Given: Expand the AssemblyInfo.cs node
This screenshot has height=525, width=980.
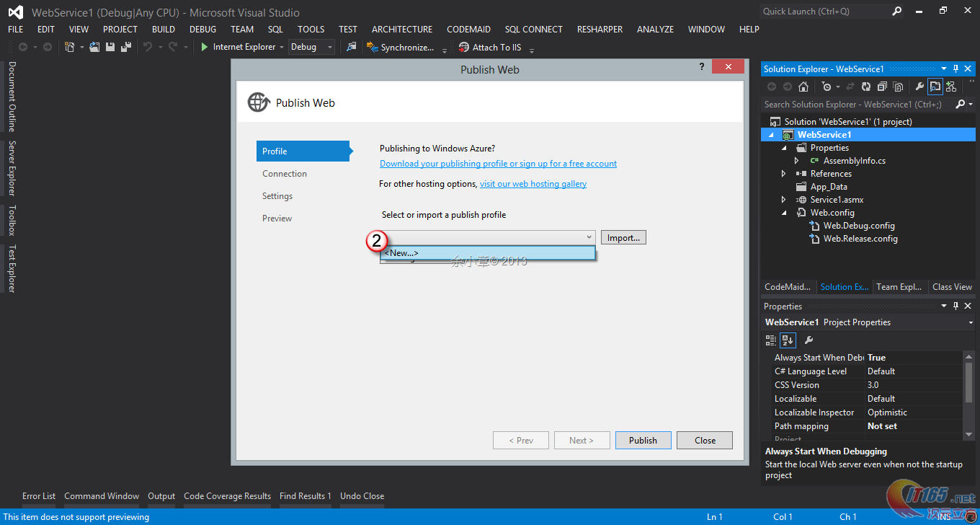Looking at the screenshot, I should [x=796, y=161].
